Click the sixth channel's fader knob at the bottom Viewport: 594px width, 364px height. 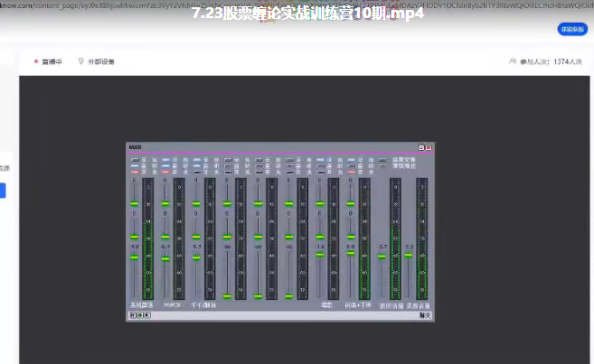click(x=289, y=296)
